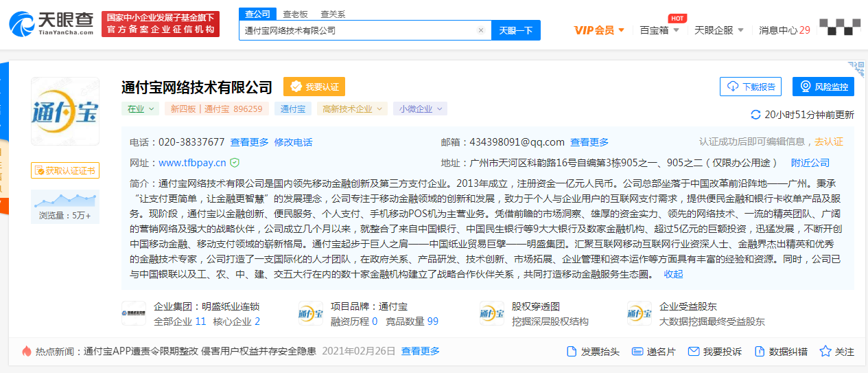Expand the 小微企业 tag dropdown
This screenshot has width=868, height=373.
421,109
